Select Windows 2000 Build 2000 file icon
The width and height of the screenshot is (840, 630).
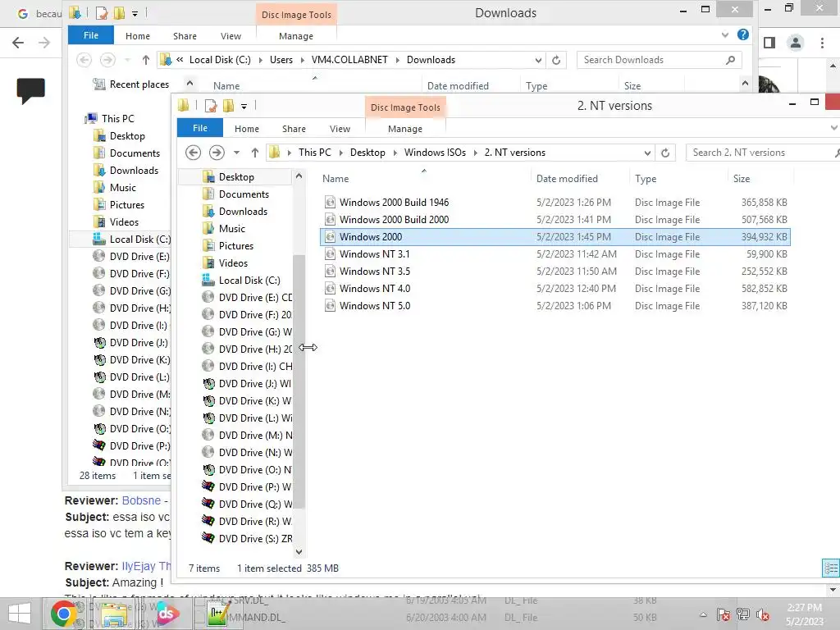330,220
